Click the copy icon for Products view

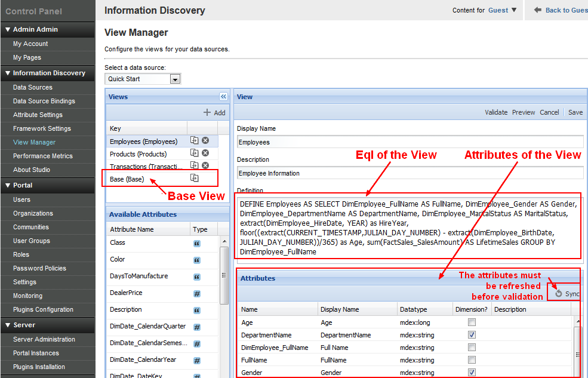tap(195, 153)
